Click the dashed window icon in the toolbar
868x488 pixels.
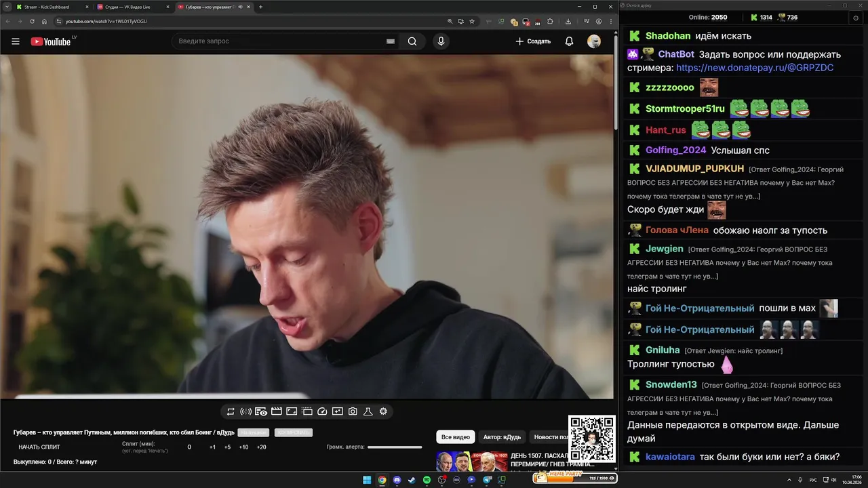(x=307, y=411)
